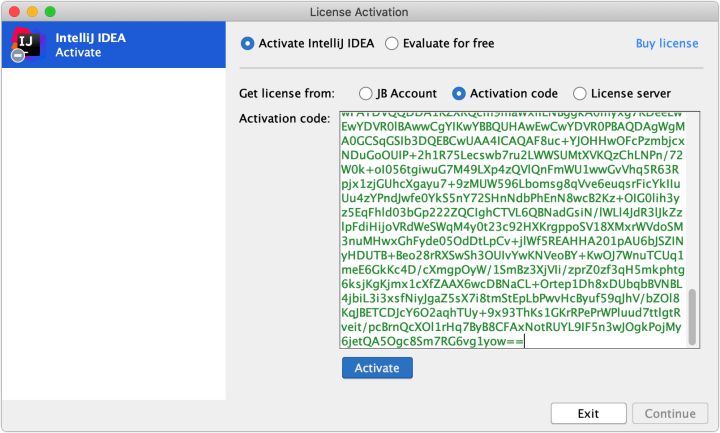Choose the Evaluate for free option
720x433 pixels.
tap(392, 44)
